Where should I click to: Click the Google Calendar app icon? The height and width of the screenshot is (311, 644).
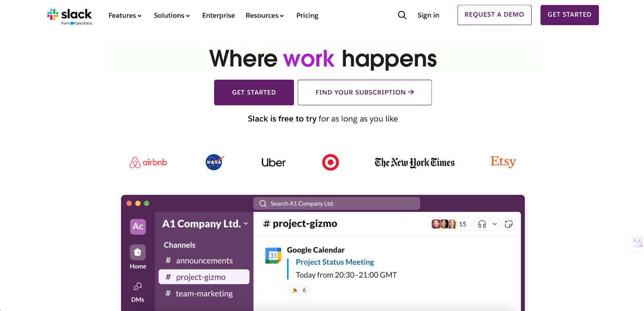[x=273, y=256]
